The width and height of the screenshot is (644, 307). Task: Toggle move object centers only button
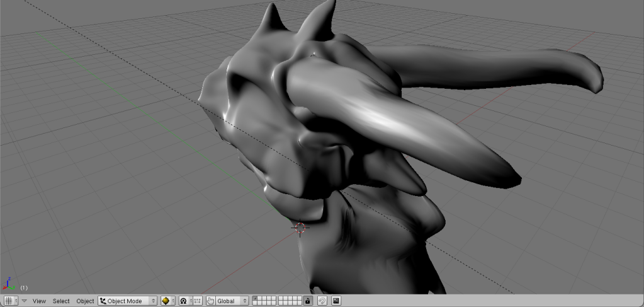[197, 301]
